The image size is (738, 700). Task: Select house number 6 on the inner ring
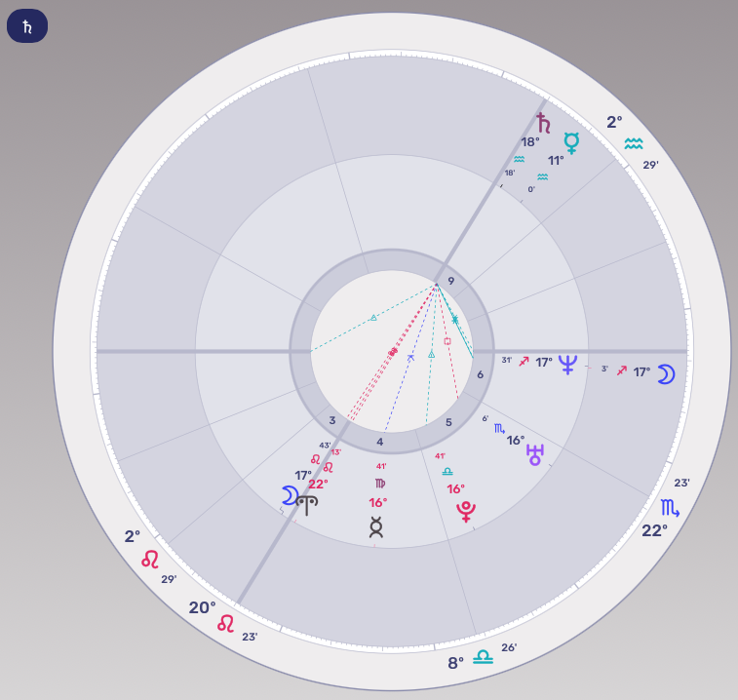pos(480,373)
